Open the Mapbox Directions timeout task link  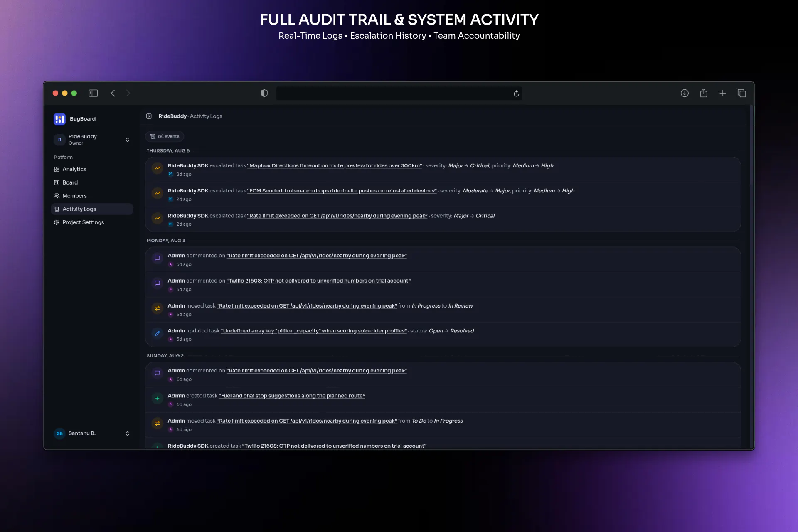334,165
